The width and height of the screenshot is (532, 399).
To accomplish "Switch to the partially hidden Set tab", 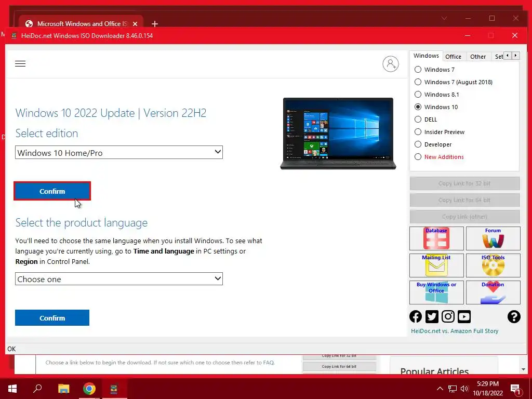I will (x=499, y=57).
